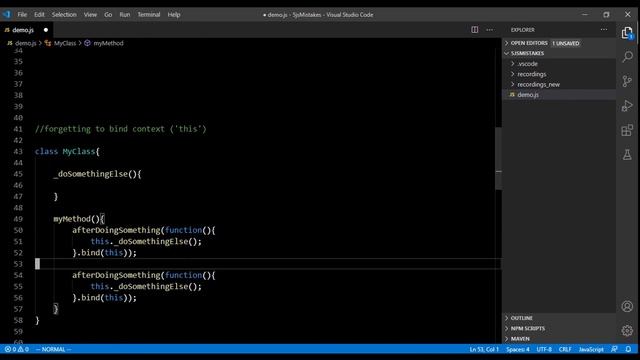Screen dimensions: 640x360
Task: Open the Help menu
Action: (x=173, y=15)
